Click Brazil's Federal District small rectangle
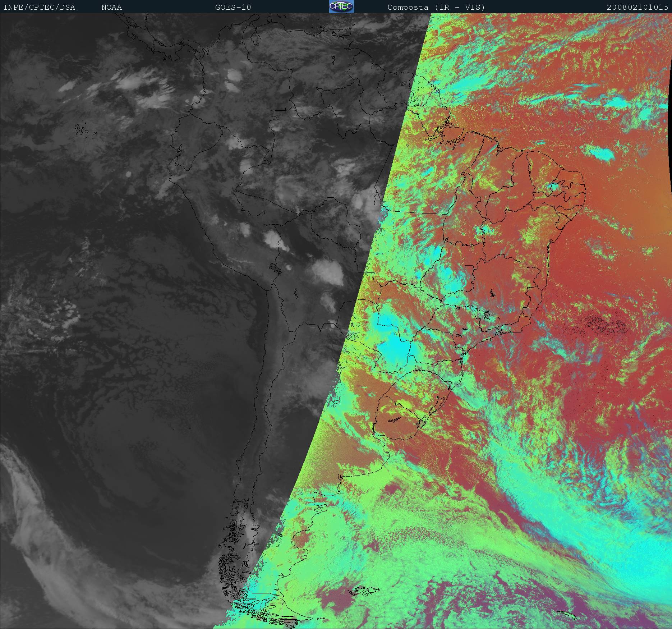The height and width of the screenshot is (629, 672). tap(469, 268)
